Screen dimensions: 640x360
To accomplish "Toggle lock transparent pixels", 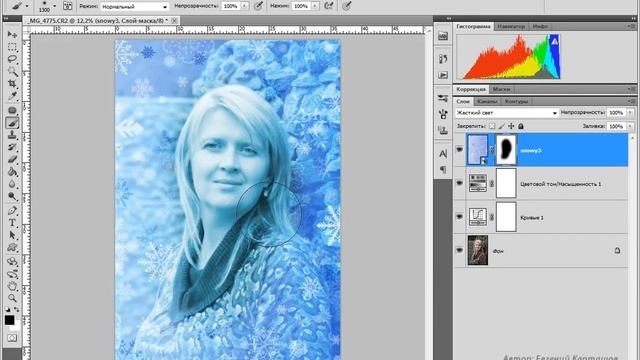I will coord(492,126).
